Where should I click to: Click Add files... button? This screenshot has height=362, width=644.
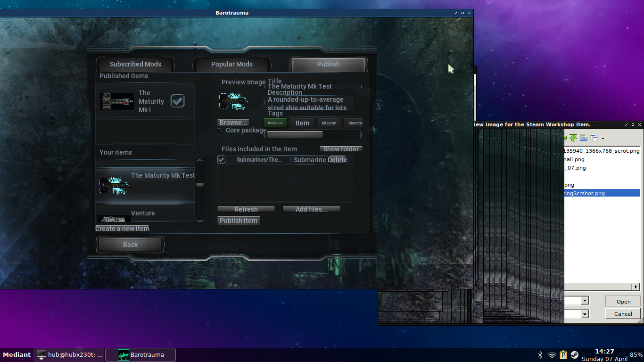(311, 209)
